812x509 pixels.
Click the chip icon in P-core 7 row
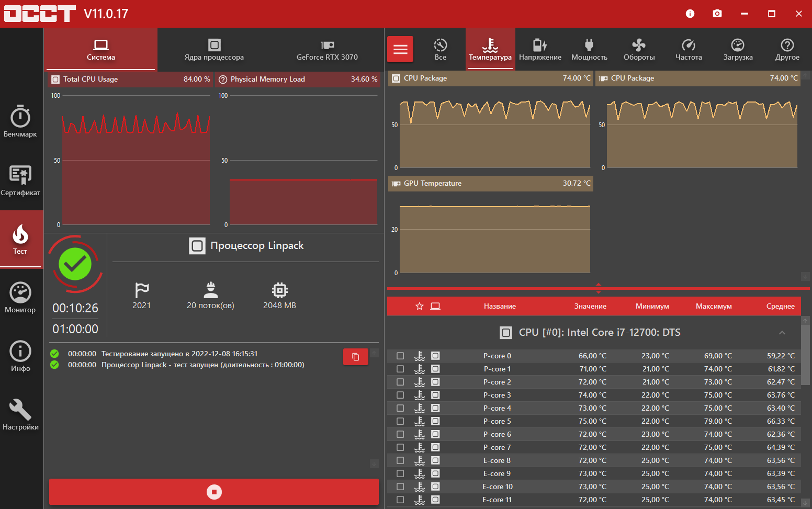click(x=435, y=447)
